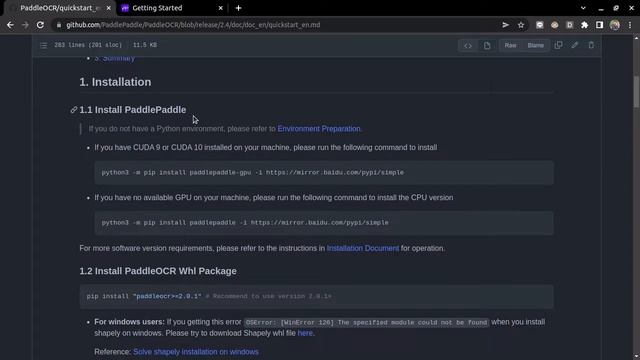
Task: Click the '1.2 Install PaddleOCR Whl Package' heading
Action: click(158, 271)
